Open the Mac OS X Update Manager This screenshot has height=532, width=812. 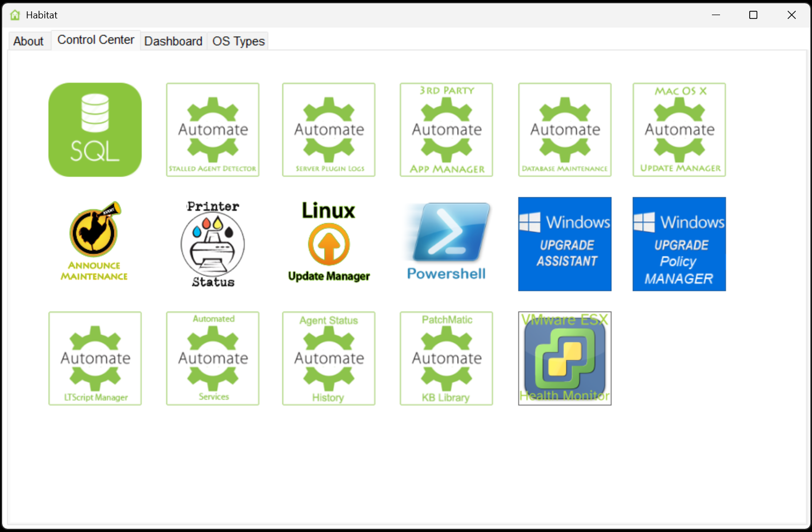click(679, 129)
